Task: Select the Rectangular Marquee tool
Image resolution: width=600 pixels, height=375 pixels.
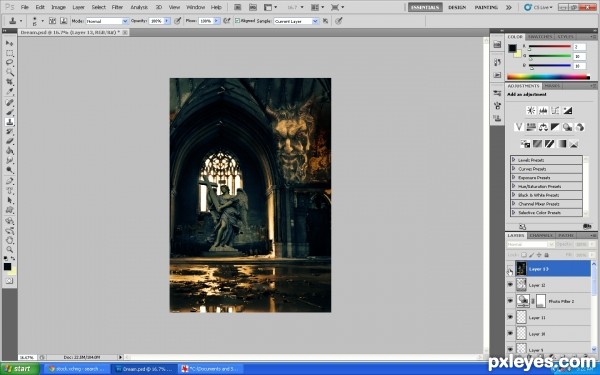Action: [10, 53]
